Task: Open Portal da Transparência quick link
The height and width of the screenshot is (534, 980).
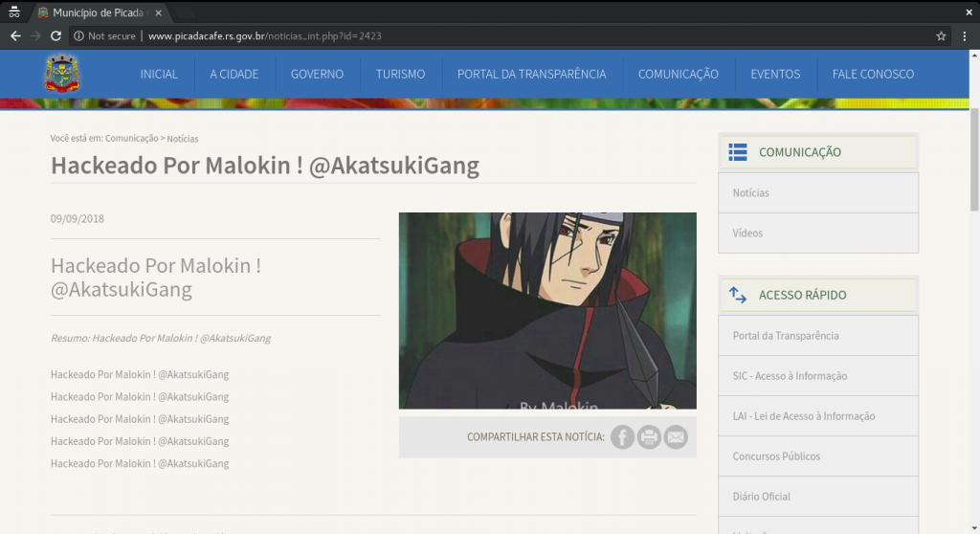Action: 818,336
